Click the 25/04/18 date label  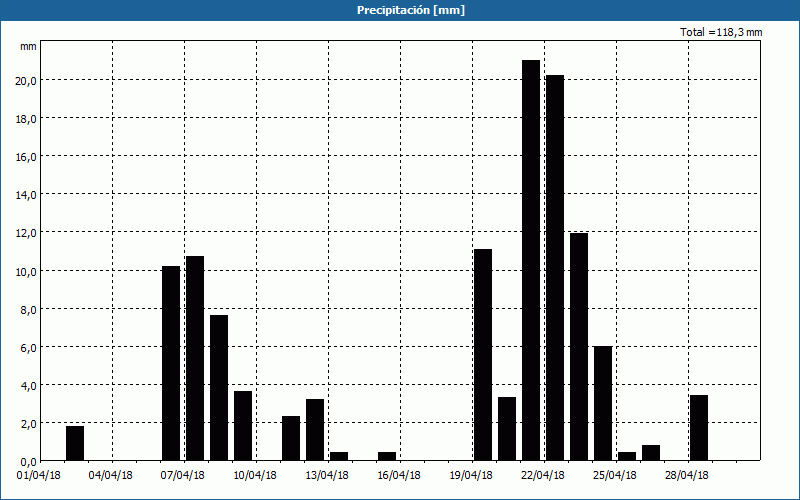(614, 476)
